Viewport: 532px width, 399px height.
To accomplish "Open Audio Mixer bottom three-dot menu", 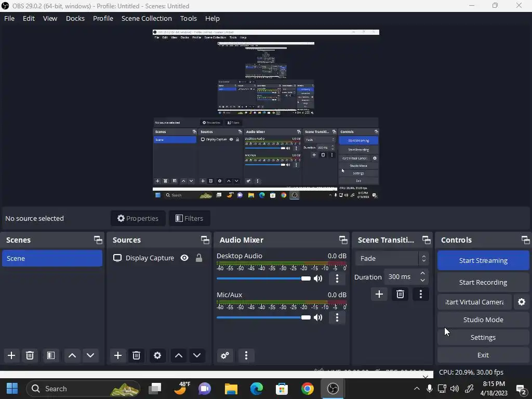I will (246, 355).
